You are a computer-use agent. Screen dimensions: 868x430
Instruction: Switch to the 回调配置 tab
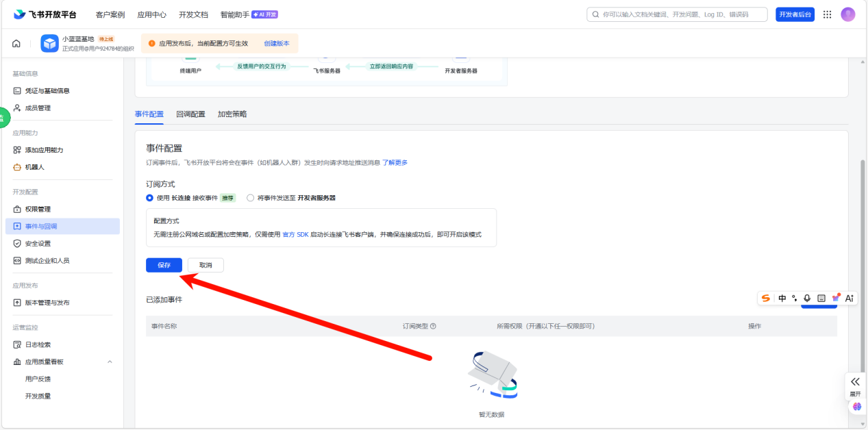[190, 114]
